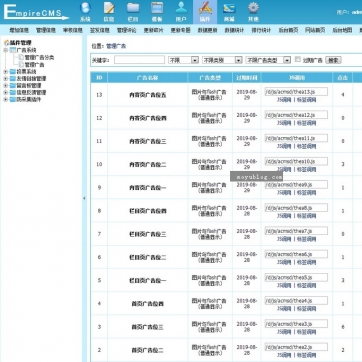Open 管理信息 in the submenu bar
362x362 pixels.
46,30
